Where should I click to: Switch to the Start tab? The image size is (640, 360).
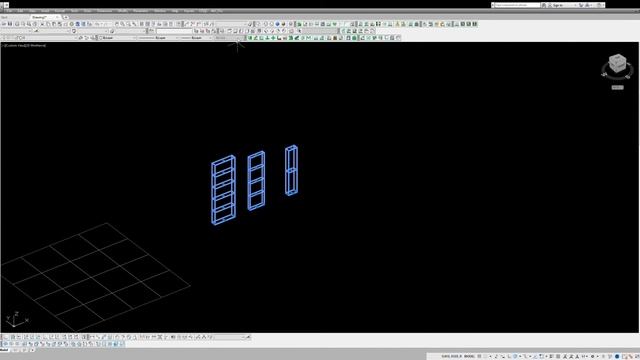(x=5, y=17)
